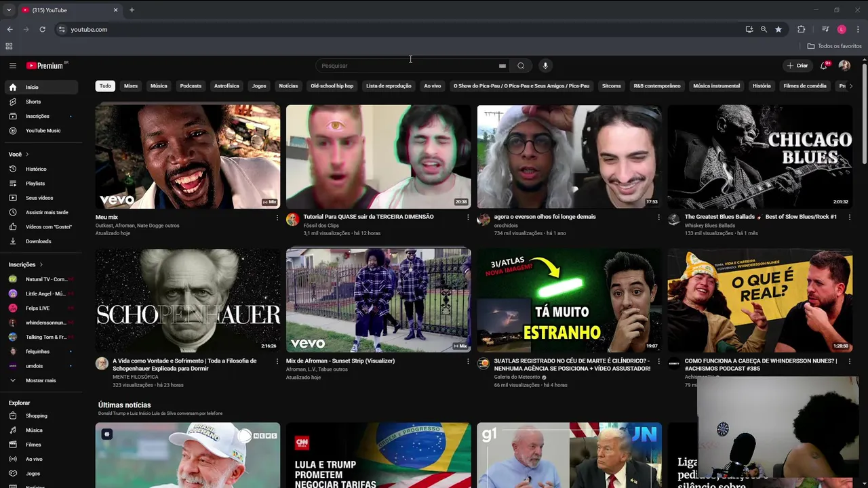Viewport: 868px width, 488px height.
Task: Reload the page in browser
Action: coord(42,30)
